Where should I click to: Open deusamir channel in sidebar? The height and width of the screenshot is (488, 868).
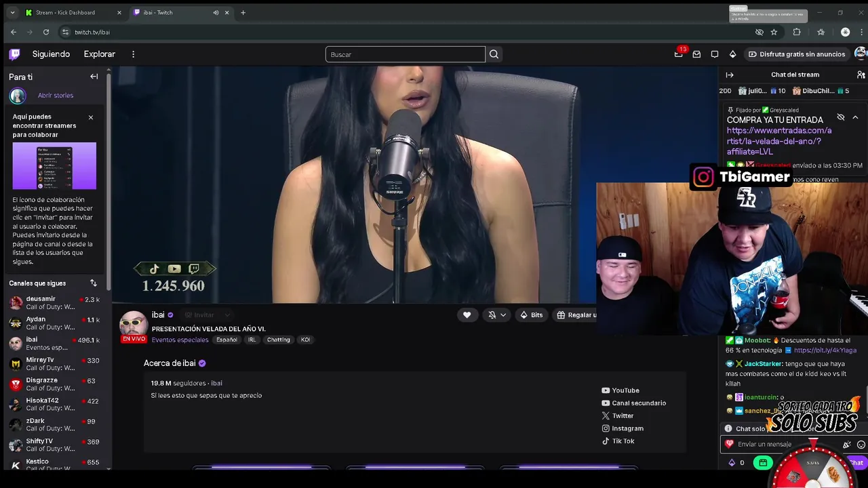pos(54,303)
